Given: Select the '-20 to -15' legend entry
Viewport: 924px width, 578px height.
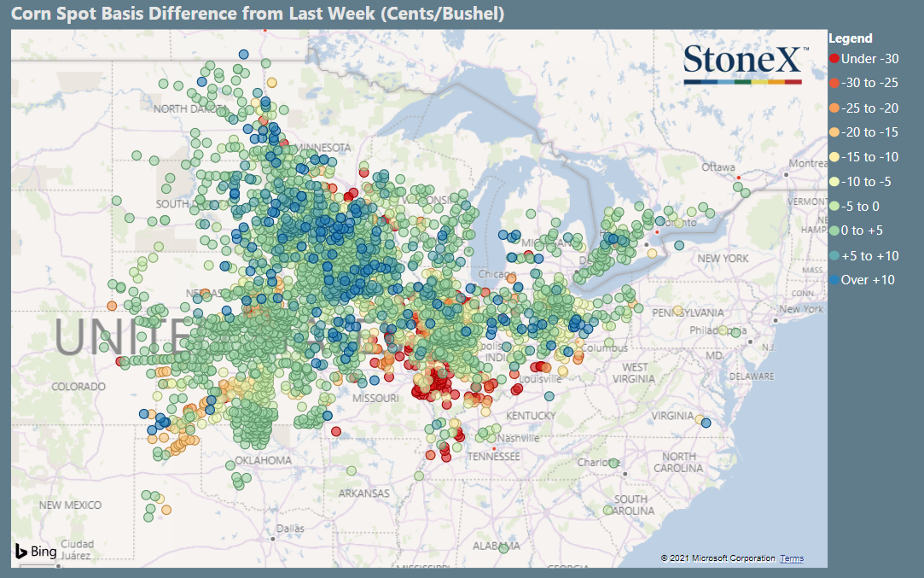Looking at the screenshot, I should [864, 132].
